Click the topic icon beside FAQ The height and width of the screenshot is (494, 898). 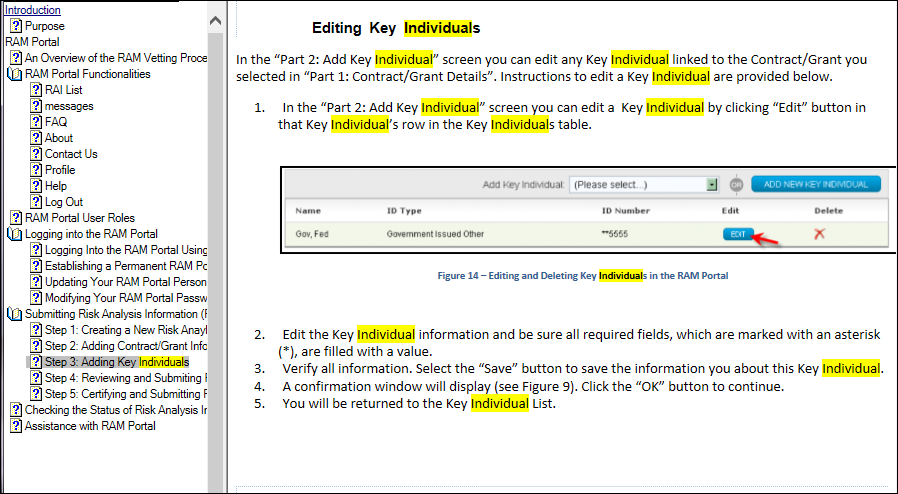point(36,122)
